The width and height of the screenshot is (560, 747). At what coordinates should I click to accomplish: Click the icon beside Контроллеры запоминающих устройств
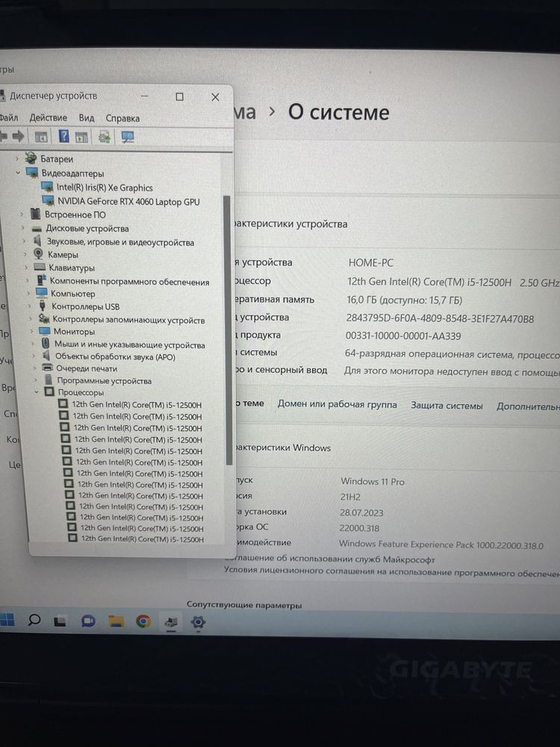(x=44, y=319)
